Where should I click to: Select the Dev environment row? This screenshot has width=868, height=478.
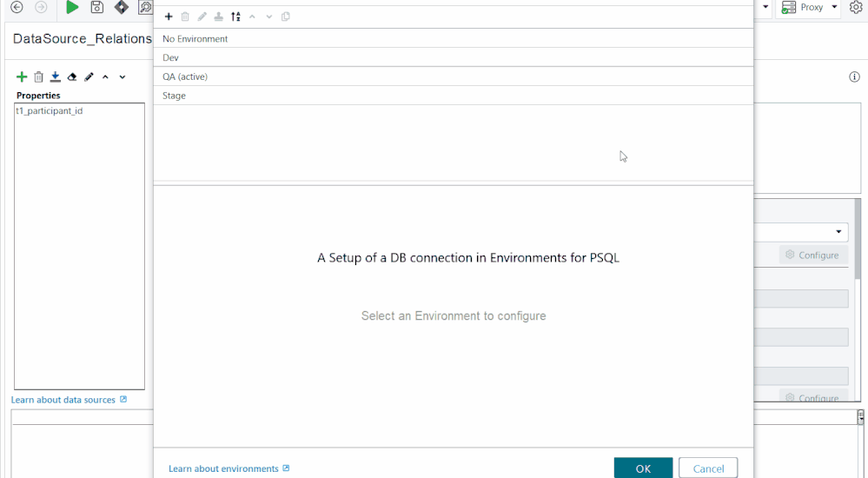click(454, 57)
